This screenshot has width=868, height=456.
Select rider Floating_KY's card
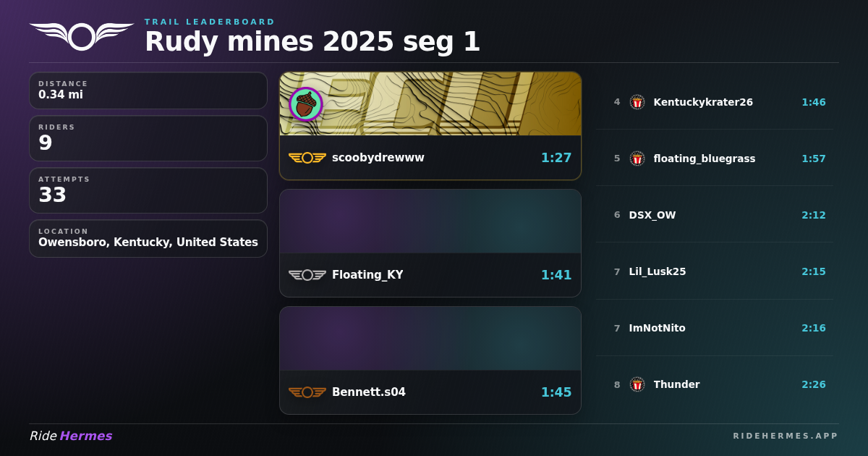pos(430,243)
